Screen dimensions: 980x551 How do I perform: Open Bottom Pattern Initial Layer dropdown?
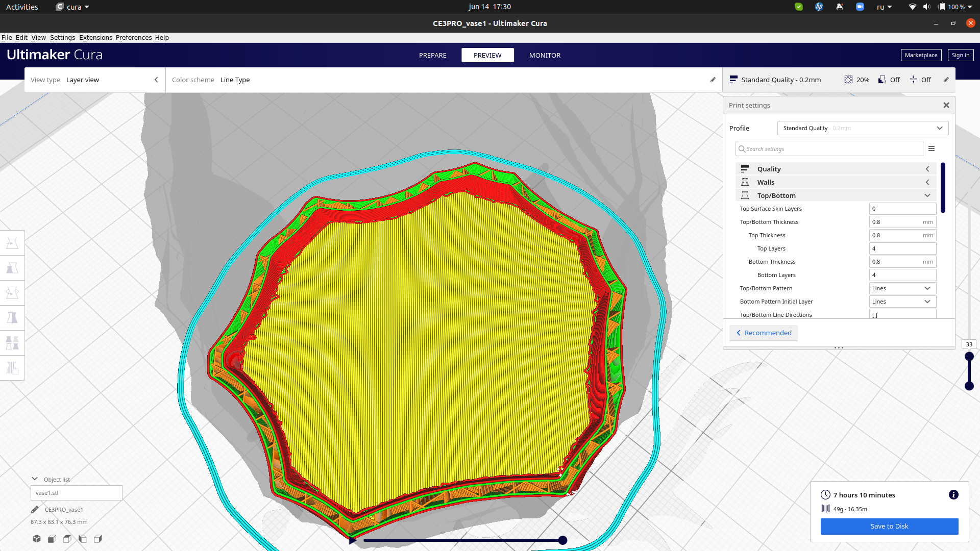click(x=902, y=302)
